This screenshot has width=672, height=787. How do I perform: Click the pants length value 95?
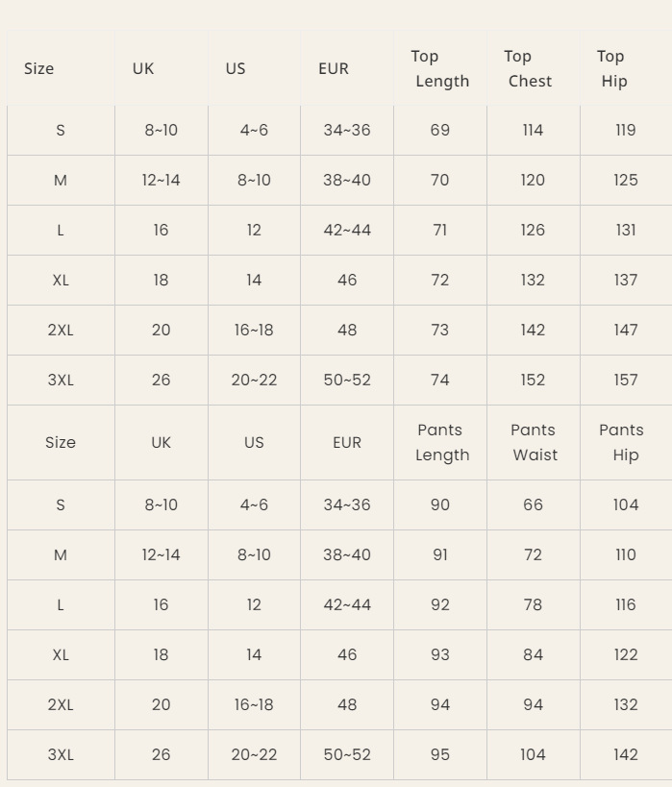point(440,754)
